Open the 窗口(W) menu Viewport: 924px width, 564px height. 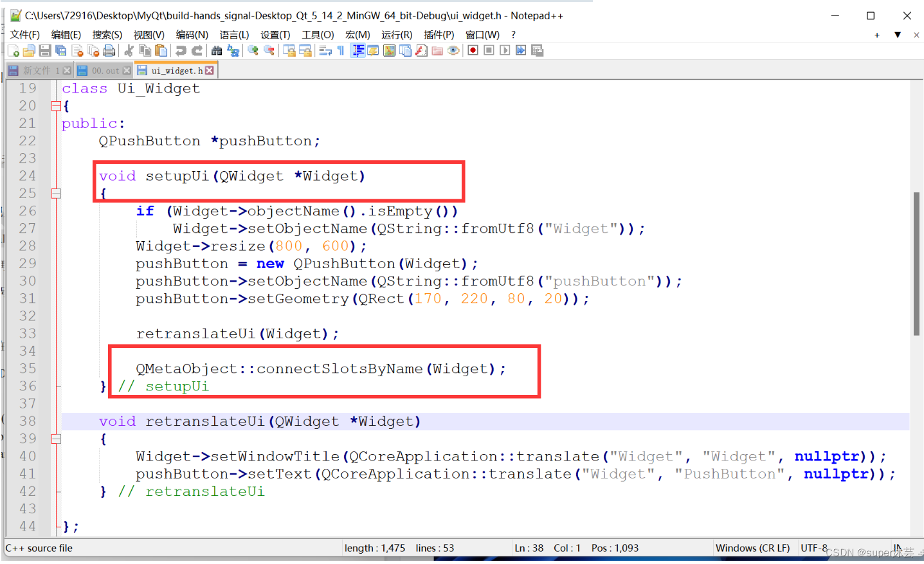tap(482, 35)
